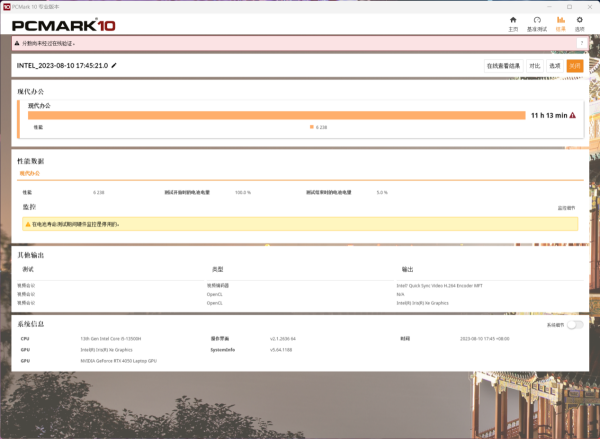The image size is (600, 439).
Task: Select the 结果 results icon
Action: coord(559,21)
